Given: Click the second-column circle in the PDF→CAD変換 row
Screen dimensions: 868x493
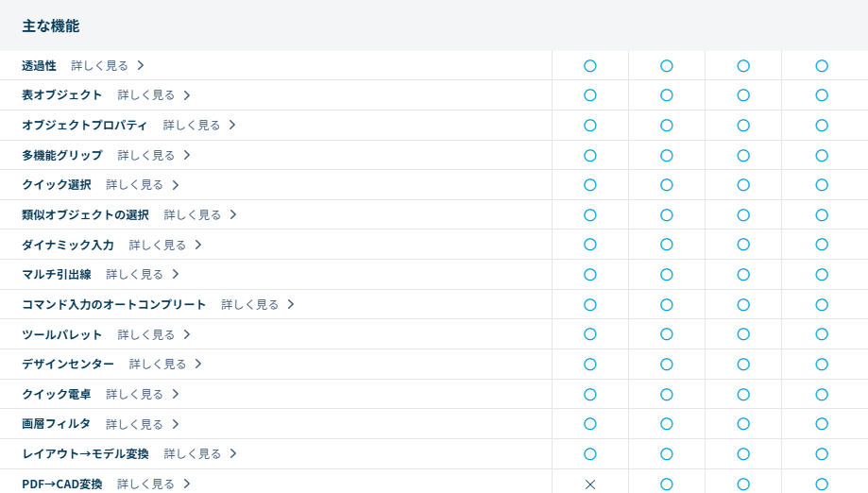Looking at the screenshot, I should click(667, 484).
